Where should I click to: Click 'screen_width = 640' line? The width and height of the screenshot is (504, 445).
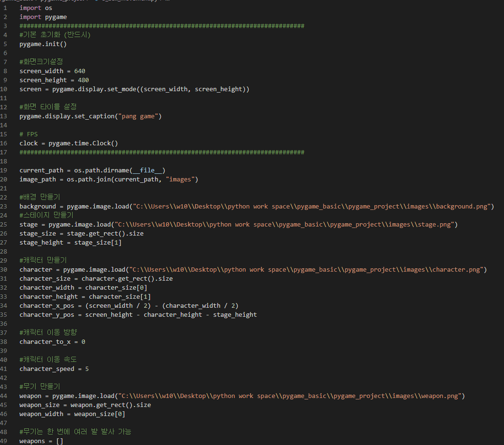(x=52, y=71)
